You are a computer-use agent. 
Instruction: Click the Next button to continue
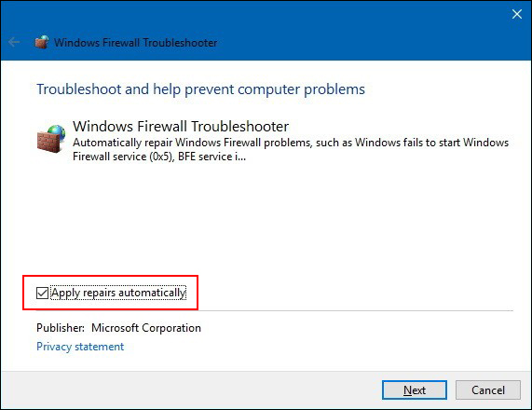(x=415, y=390)
